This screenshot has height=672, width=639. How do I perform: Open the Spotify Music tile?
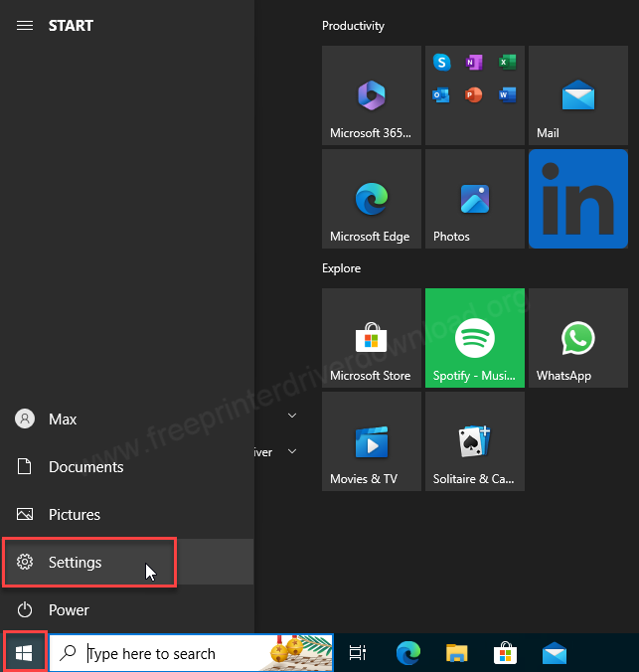point(474,338)
